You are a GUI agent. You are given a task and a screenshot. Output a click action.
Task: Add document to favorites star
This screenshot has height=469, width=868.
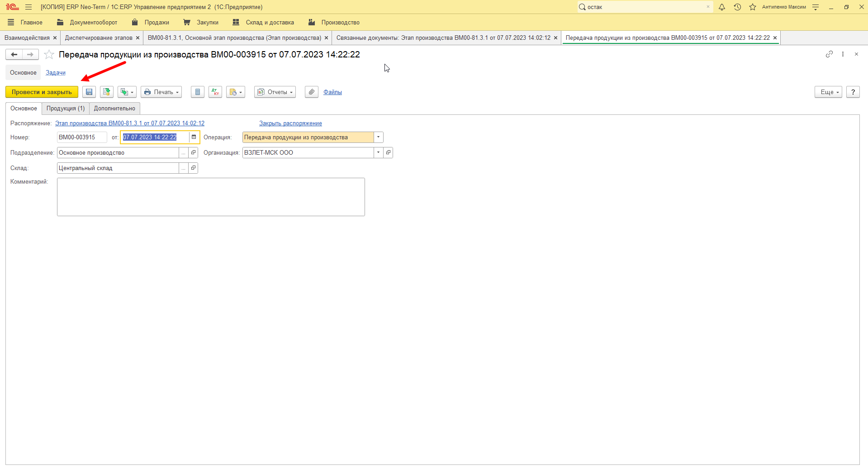[49, 55]
